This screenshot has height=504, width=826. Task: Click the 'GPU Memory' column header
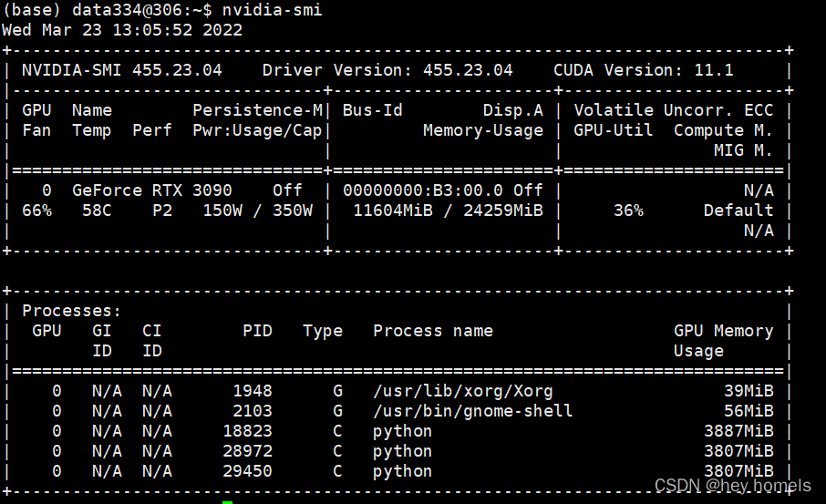(723, 331)
